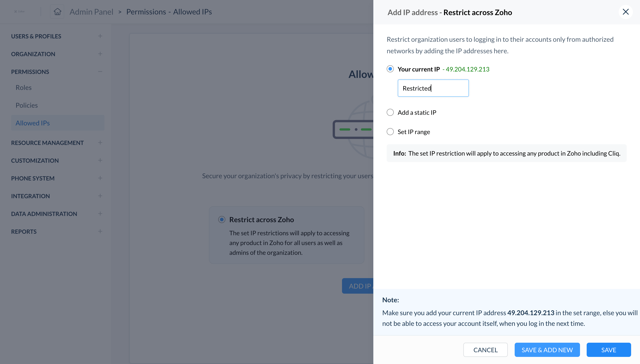640x364 pixels.
Task: Click the Allowed IPs sidebar link
Action: click(32, 123)
